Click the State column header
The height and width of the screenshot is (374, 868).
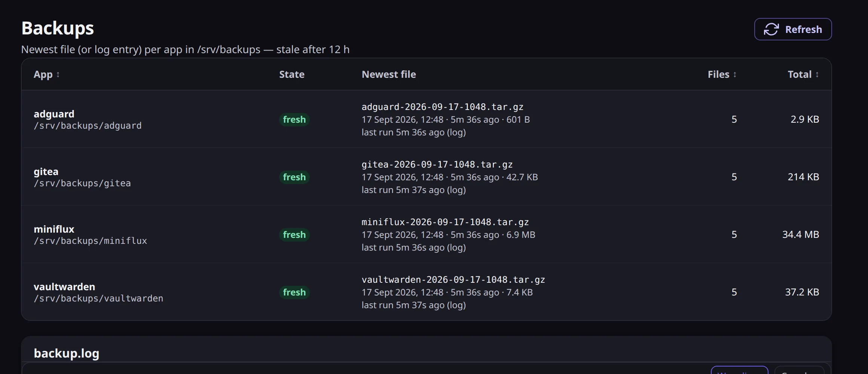(292, 74)
